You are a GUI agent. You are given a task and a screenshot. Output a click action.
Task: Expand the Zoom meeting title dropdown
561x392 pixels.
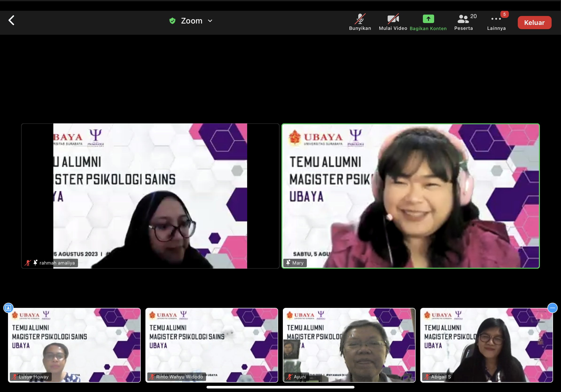(x=210, y=21)
